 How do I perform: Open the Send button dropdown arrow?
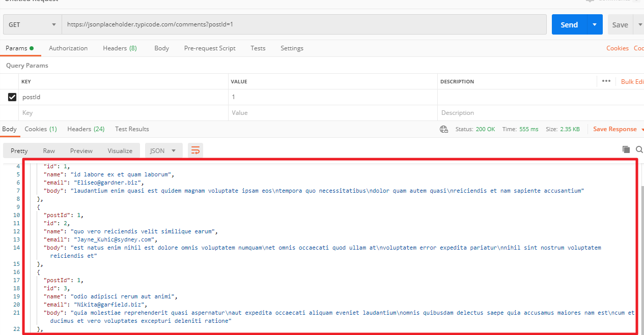[x=595, y=24]
